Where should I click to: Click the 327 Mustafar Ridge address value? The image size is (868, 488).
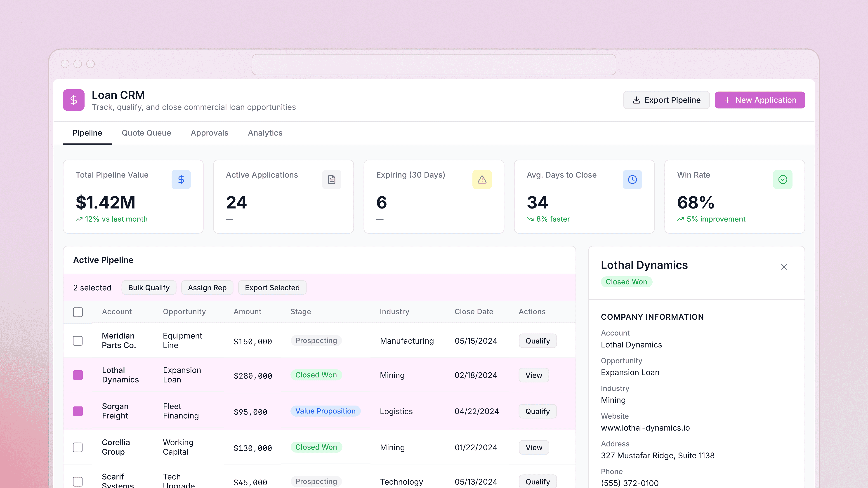[x=658, y=455]
